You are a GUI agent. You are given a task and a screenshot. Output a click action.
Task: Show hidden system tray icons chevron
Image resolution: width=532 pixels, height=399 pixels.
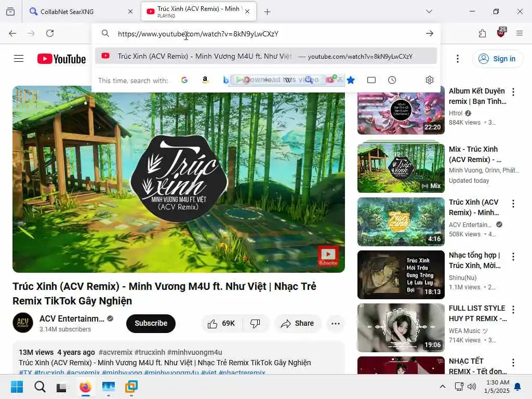(443, 387)
